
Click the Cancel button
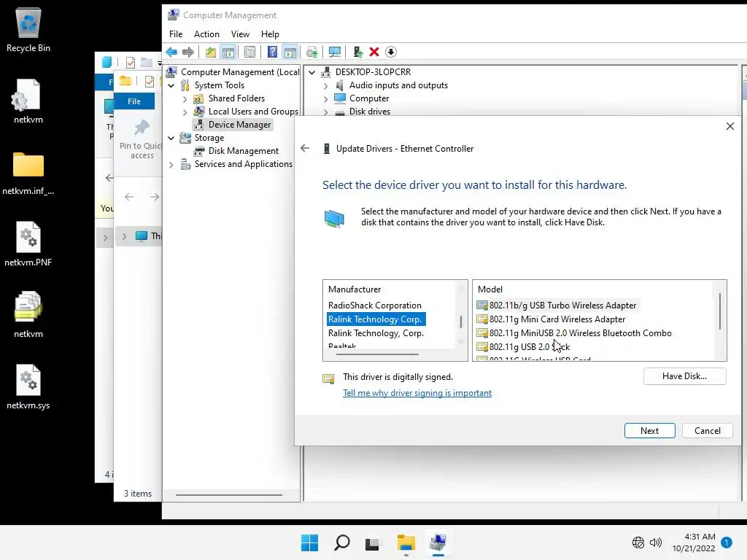(708, 430)
